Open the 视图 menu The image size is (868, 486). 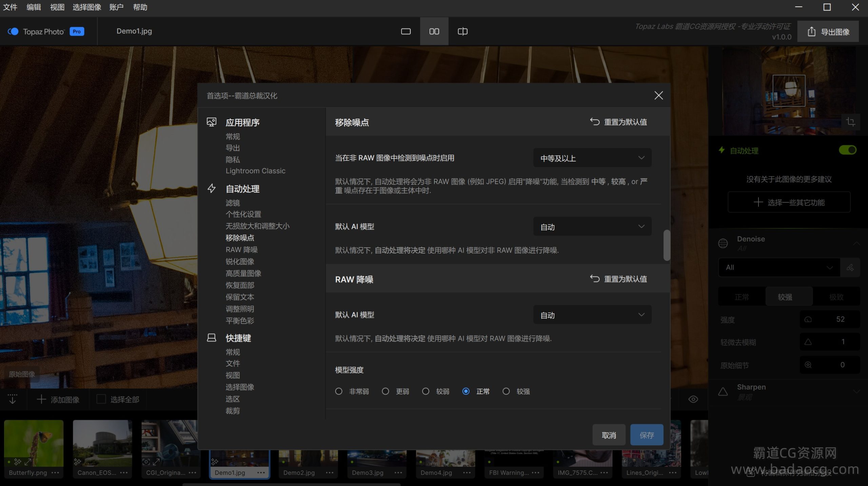pyautogui.click(x=57, y=7)
